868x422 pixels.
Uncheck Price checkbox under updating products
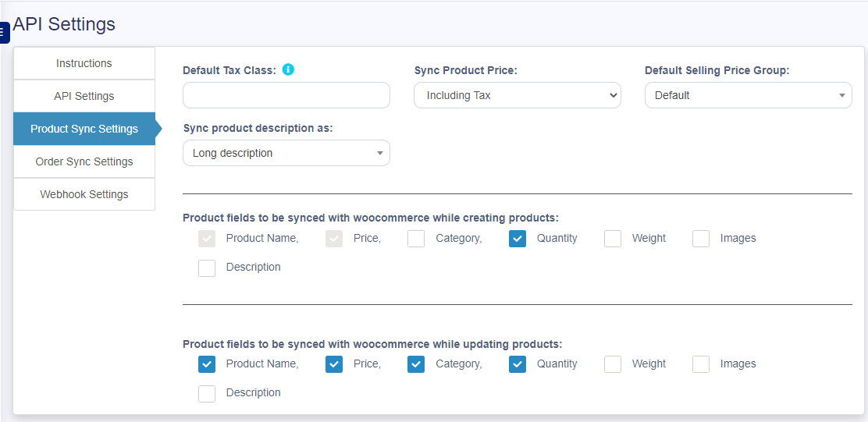click(334, 364)
